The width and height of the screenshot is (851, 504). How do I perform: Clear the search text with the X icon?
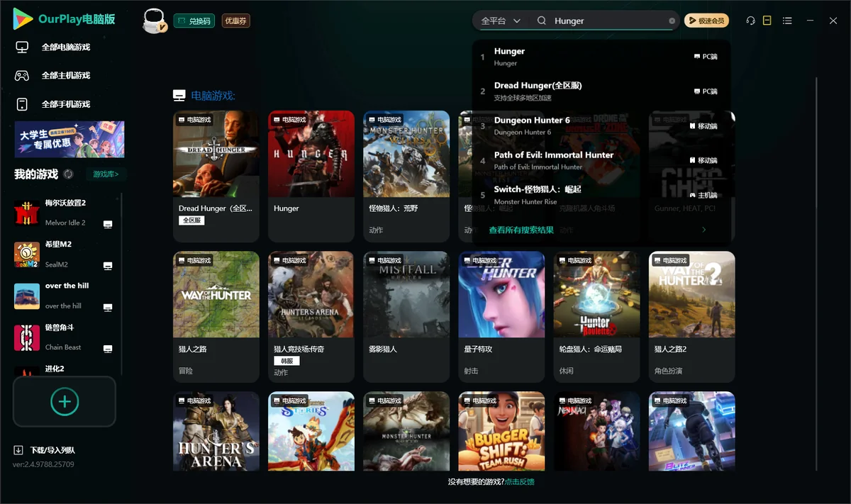point(672,21)
